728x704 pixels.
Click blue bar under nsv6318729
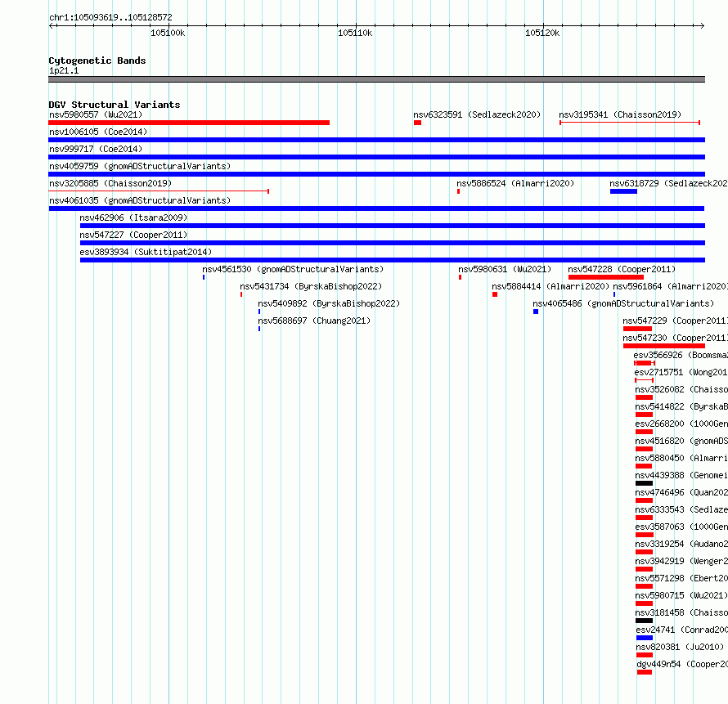coord(623,191)
